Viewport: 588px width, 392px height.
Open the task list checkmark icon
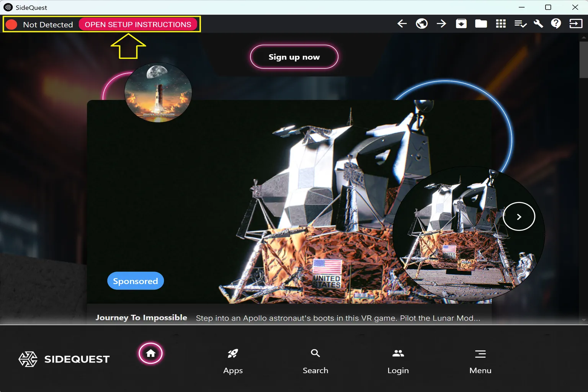520,24
